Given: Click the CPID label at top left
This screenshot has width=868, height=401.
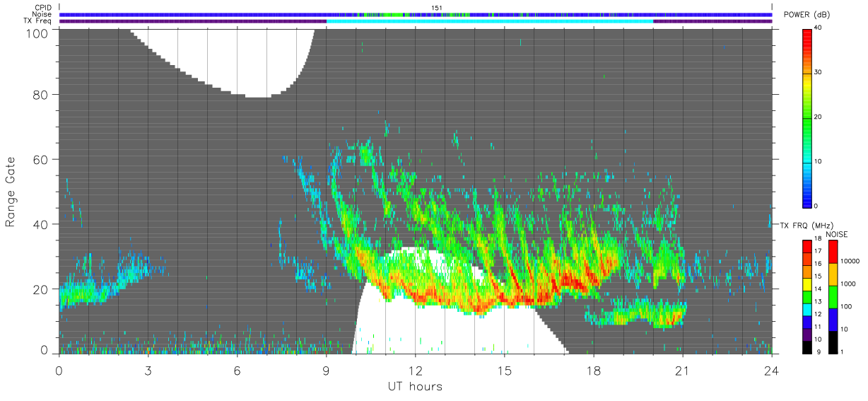Looking at the screenshot, I should [x=42, y=6].
